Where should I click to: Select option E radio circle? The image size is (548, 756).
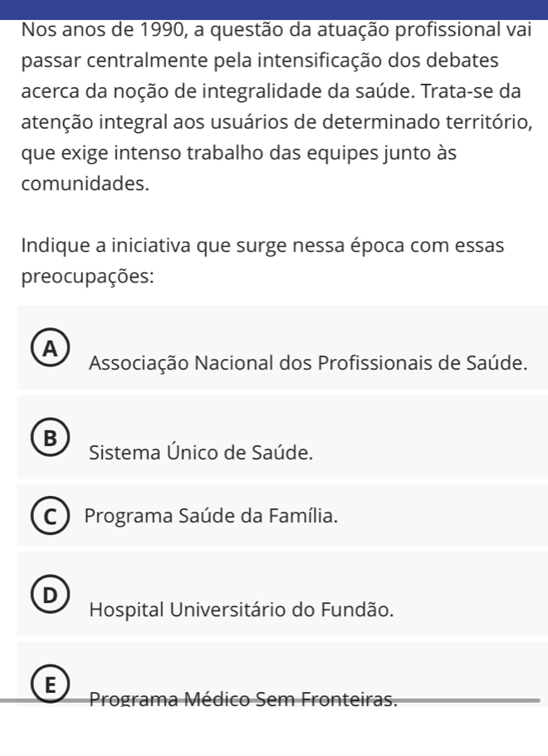click(x=51, y=685)
